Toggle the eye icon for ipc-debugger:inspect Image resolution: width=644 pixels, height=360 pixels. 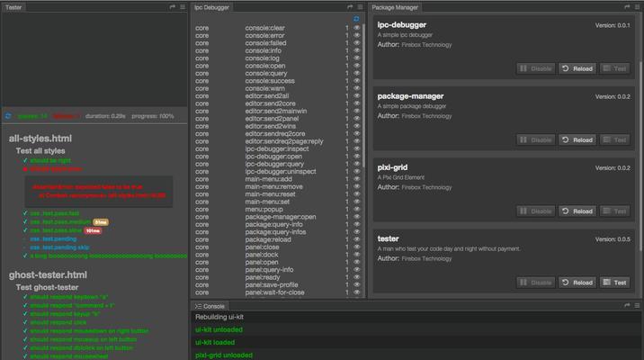[356, 148]
